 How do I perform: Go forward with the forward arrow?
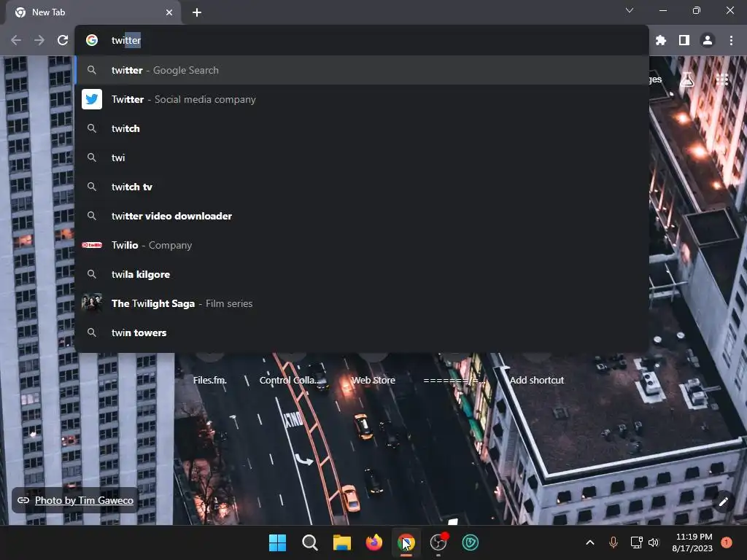(39, 41)
